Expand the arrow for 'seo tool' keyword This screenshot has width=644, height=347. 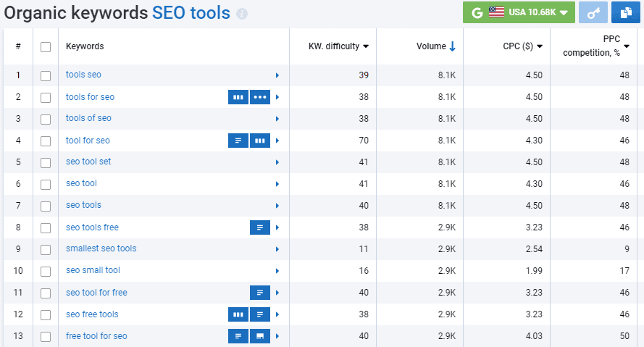click(x=277, y=184)
